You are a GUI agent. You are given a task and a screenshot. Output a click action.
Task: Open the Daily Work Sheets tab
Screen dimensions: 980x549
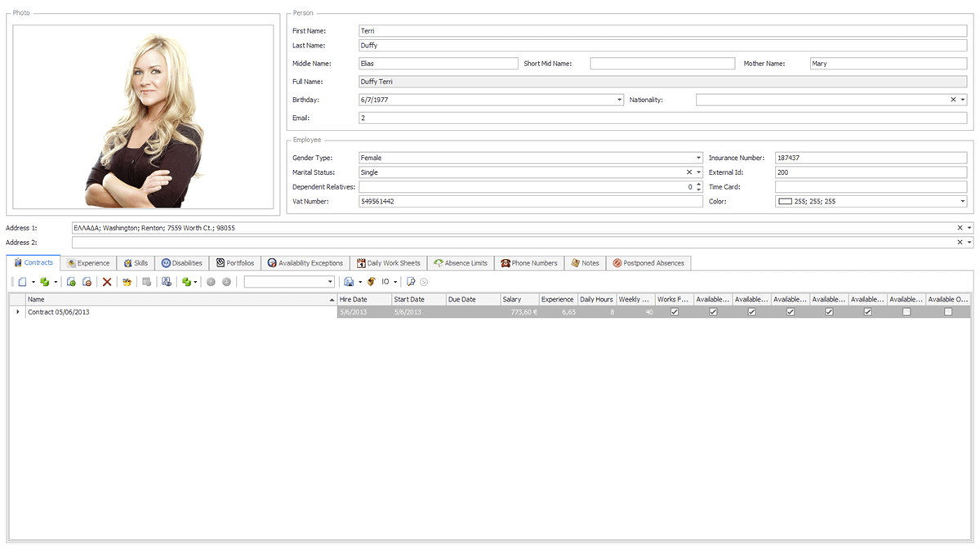pyautogui.click(x=388, y=263)
